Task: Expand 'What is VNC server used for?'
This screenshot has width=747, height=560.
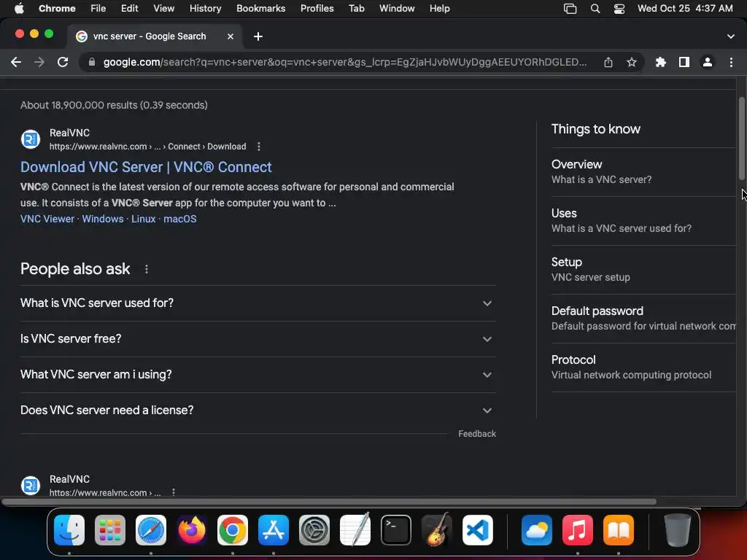Action: pyautogui.click(x=258, y=303)
